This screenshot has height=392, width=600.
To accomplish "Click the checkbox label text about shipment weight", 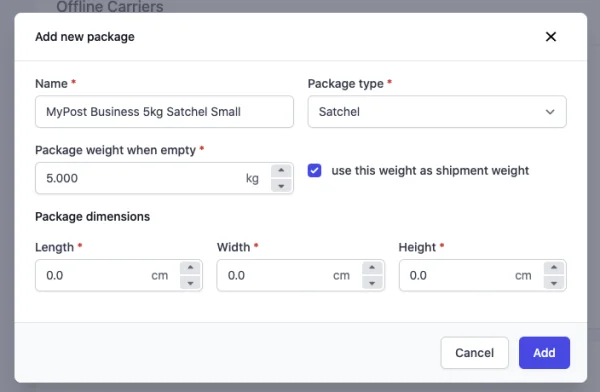I will [430, 171].
